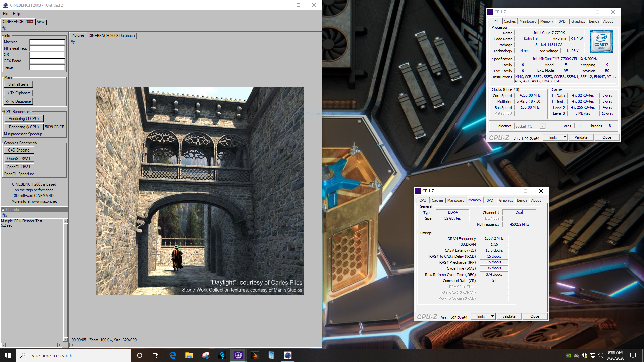Open the About tab in the CPU-Z Memory window
644x362 pixels.
pyautogui.click(x=536, y=200)
